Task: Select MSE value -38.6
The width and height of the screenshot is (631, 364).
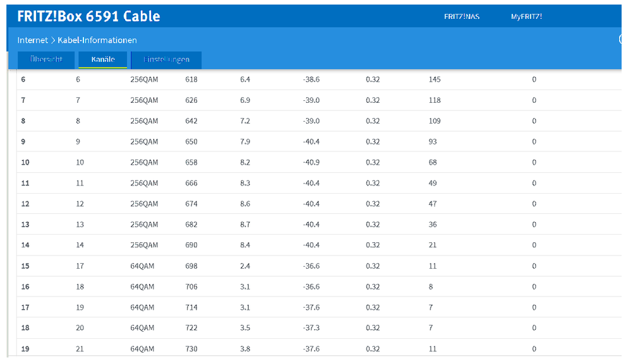Action: 311,79
